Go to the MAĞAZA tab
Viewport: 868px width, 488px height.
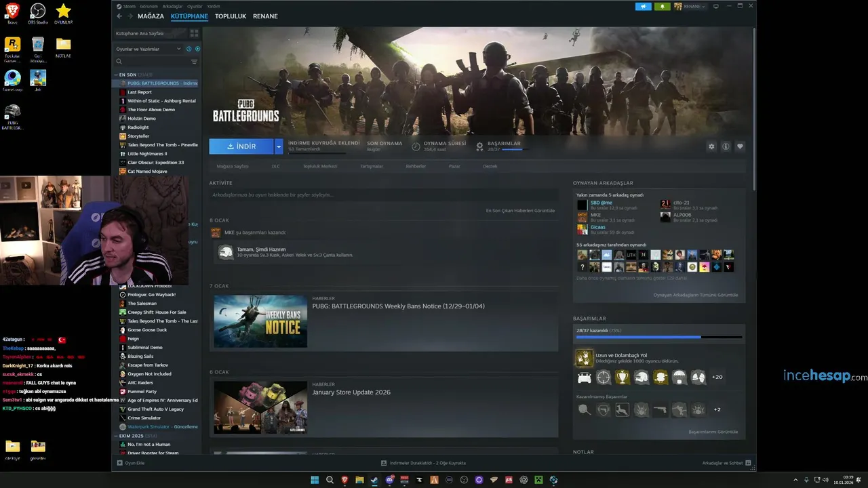coord(151,16)
